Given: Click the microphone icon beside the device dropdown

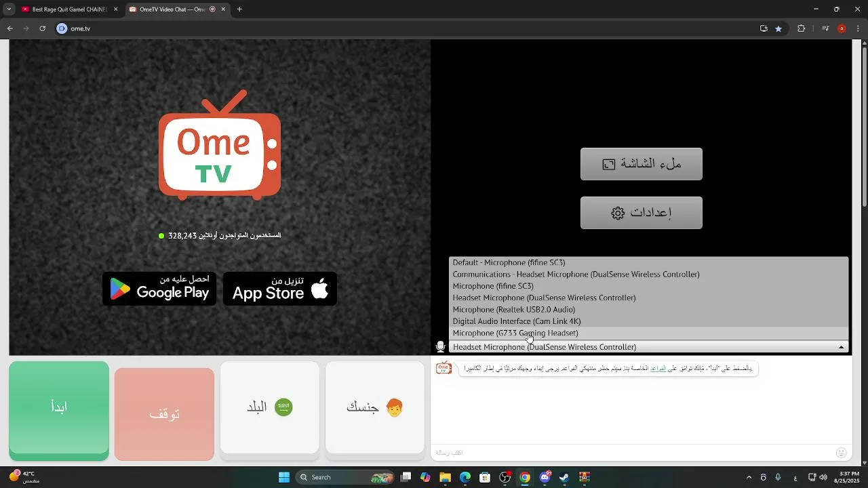Looking at the screenshot, I should [x=440, y=347].
